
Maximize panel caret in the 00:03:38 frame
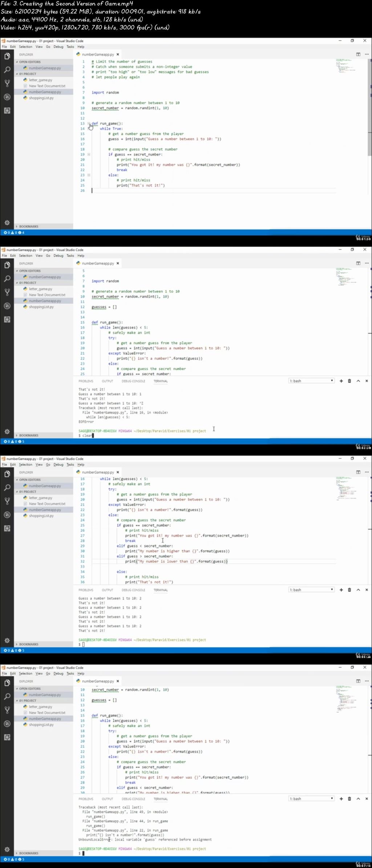pos(358,381)
